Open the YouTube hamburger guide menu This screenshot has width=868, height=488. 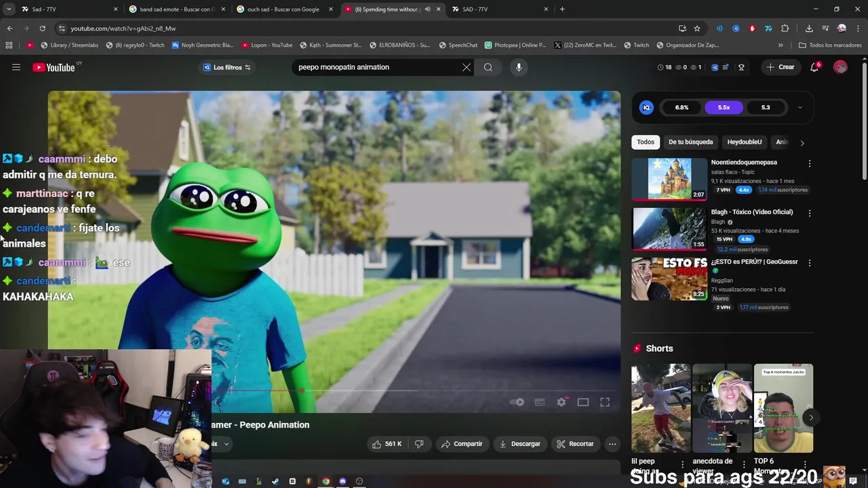click(x=16, y=67)
